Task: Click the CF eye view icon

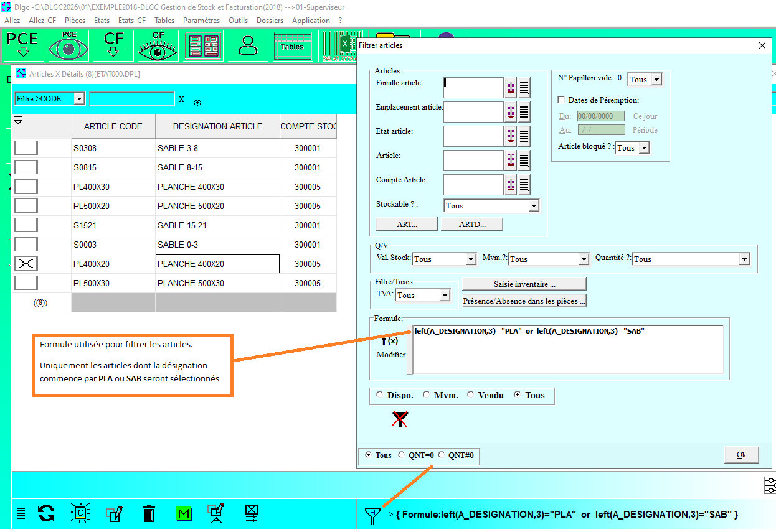Action: (158, 46)
